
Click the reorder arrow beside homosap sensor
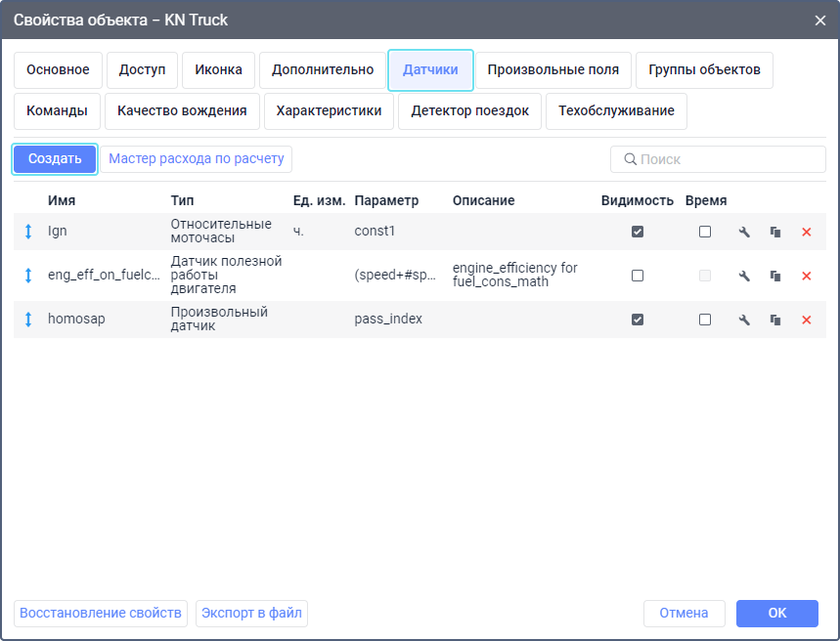coord(28,320)
